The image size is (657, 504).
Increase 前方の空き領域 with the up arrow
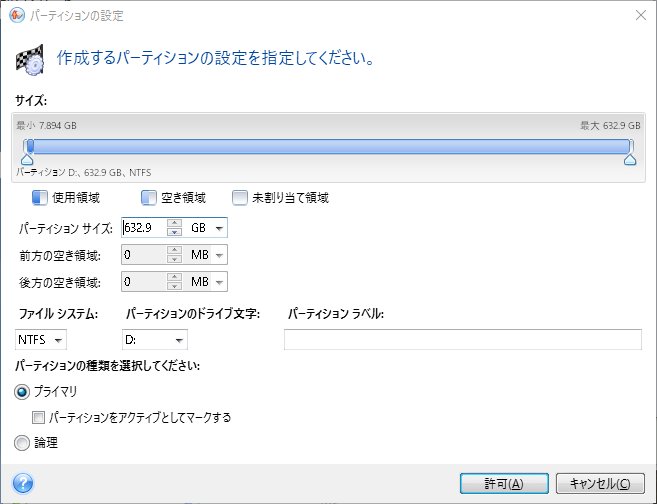174,250
